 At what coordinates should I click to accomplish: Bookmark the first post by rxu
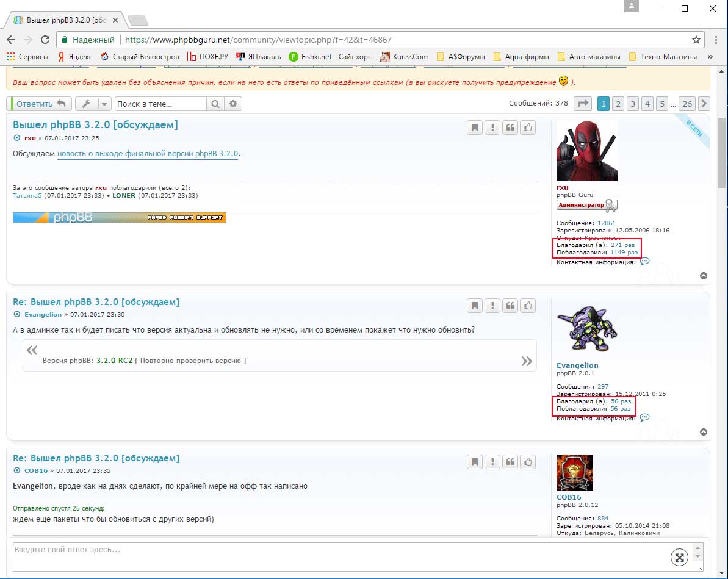[474, 128]
